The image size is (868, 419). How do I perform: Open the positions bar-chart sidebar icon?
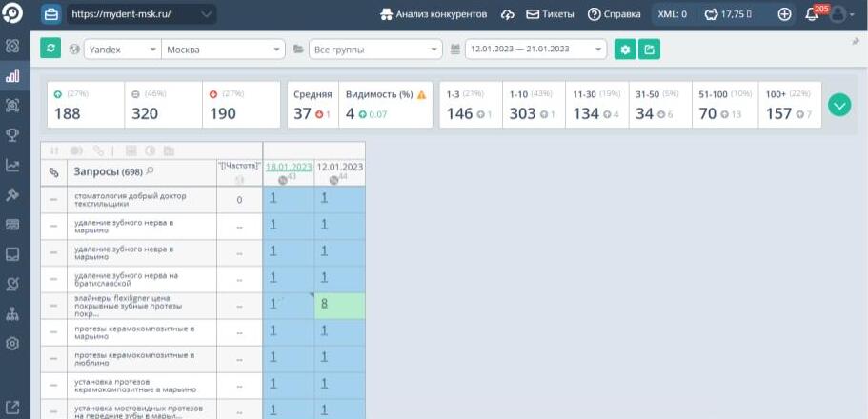pos(12,76)
